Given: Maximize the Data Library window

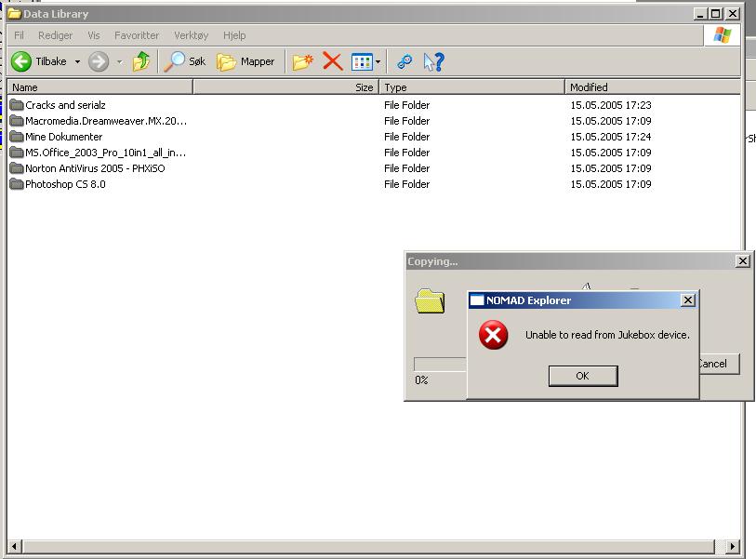Looking at the screenshot, I should 716,14.
